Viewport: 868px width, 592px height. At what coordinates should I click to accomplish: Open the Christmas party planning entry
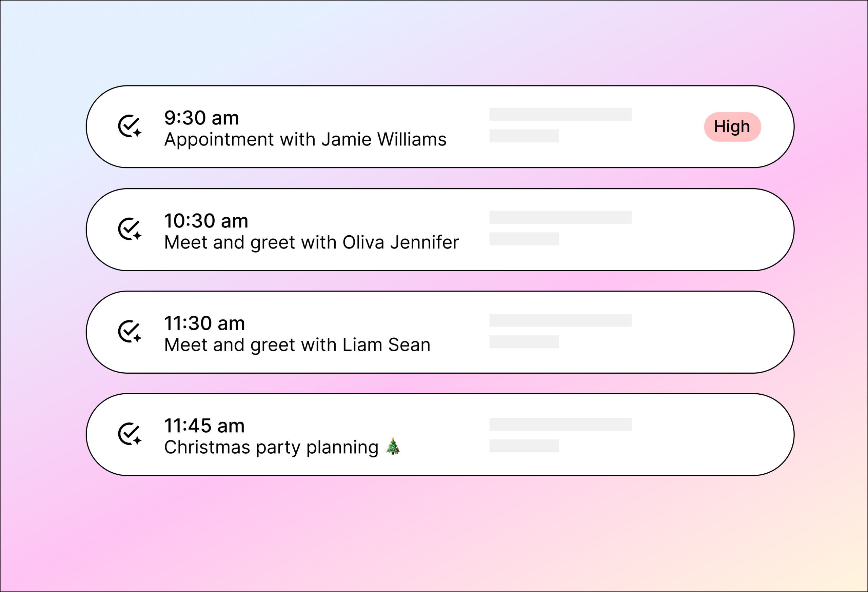pyautogui.click(x=271, y=447)
